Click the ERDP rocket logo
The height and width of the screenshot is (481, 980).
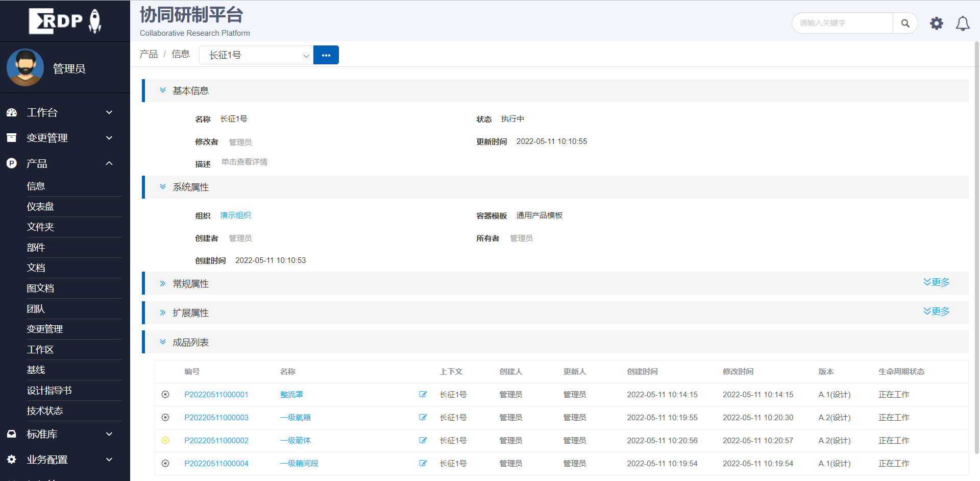tap(65, 21)
